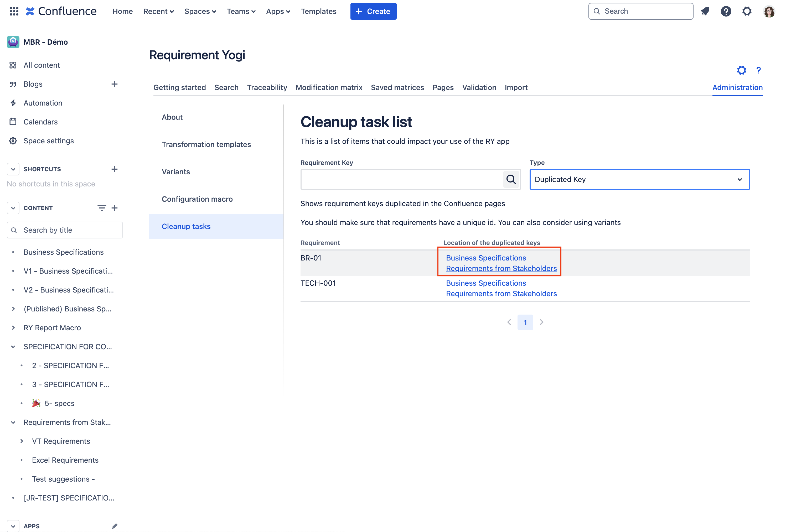
Task: Click the plus icon beside Blogs
Action: pos(114,84)
